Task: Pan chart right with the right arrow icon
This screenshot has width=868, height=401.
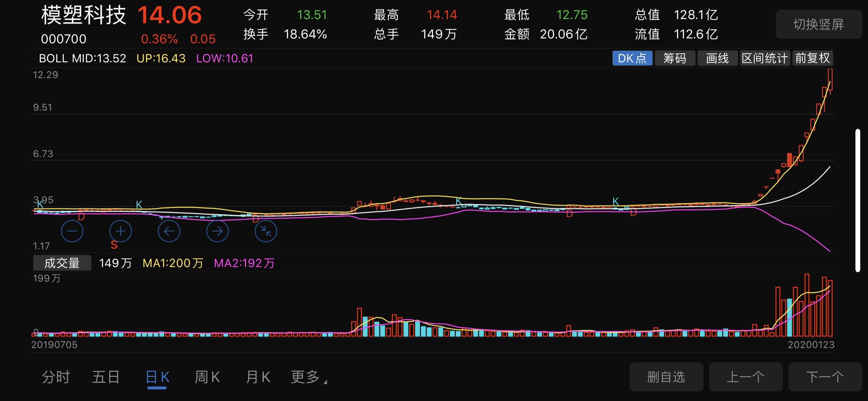Action: [x=217, y=231]
